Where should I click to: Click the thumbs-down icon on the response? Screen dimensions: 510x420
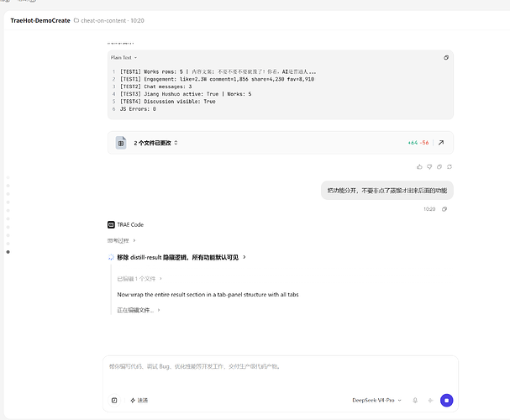coord(429,167)
